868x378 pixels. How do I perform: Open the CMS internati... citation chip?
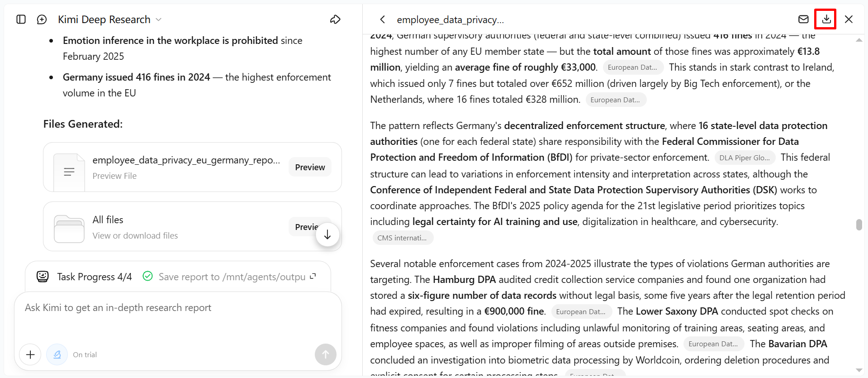pos(403,238)
